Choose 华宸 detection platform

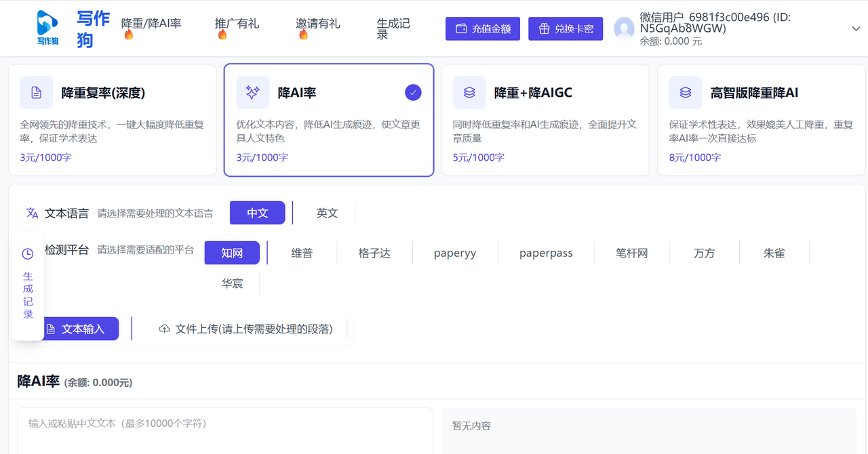click(x=232, y=283)
